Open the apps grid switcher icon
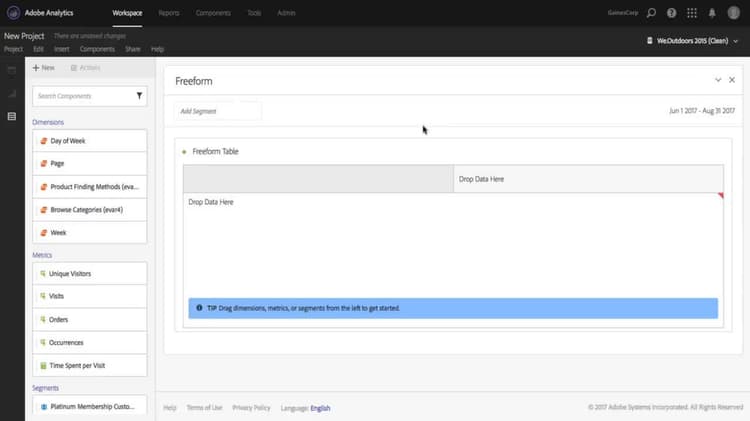This screenshot has height=421, width=750. click(x=692, y=13)
